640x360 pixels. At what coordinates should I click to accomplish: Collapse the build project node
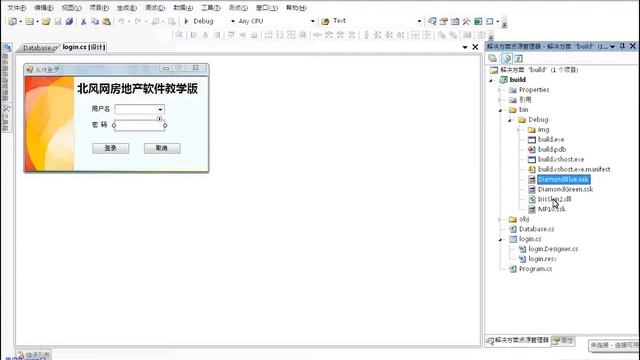pyautogui.click(x=491, y=80)
